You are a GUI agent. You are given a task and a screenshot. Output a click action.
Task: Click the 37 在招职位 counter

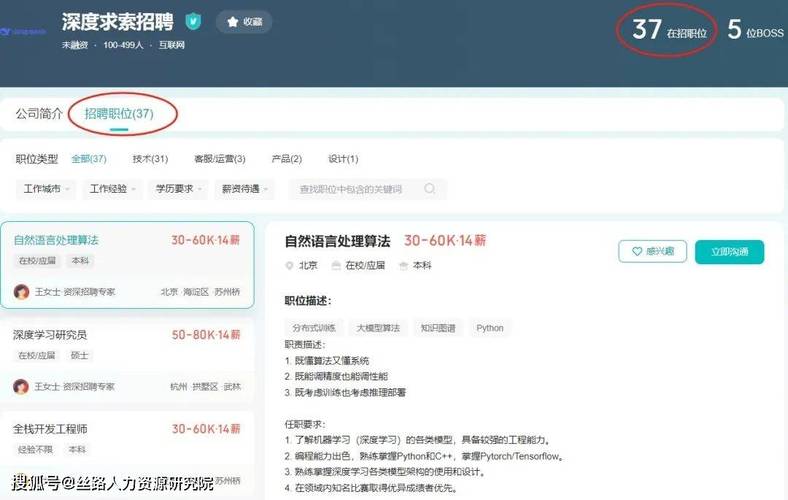669,29
